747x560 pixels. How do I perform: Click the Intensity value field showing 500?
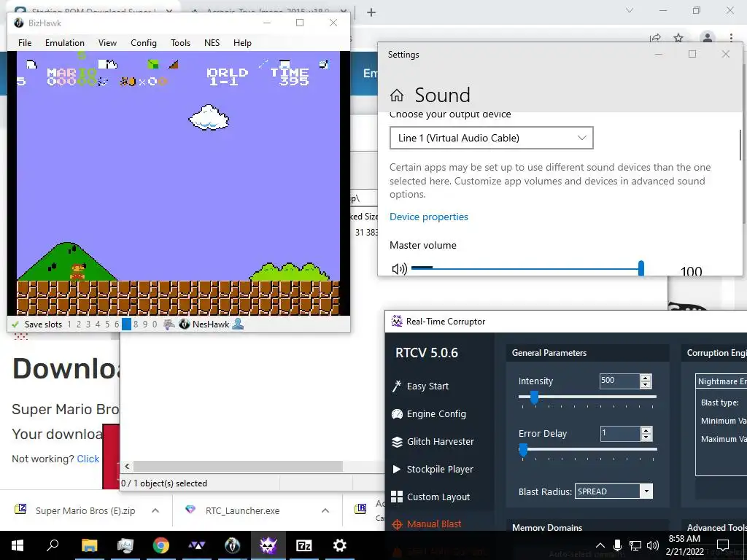coord(619,381)
